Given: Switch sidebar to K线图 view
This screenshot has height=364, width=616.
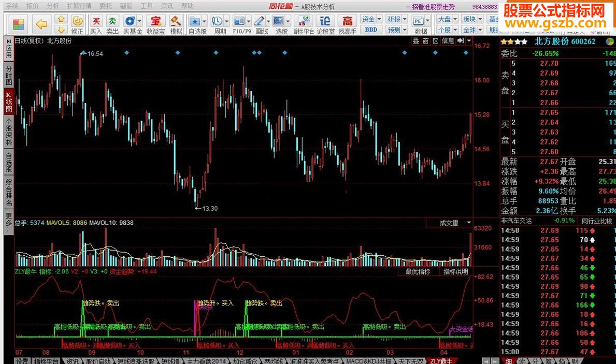Looking at the screenshot, I should pyautogui.click(x=9, y=101).
